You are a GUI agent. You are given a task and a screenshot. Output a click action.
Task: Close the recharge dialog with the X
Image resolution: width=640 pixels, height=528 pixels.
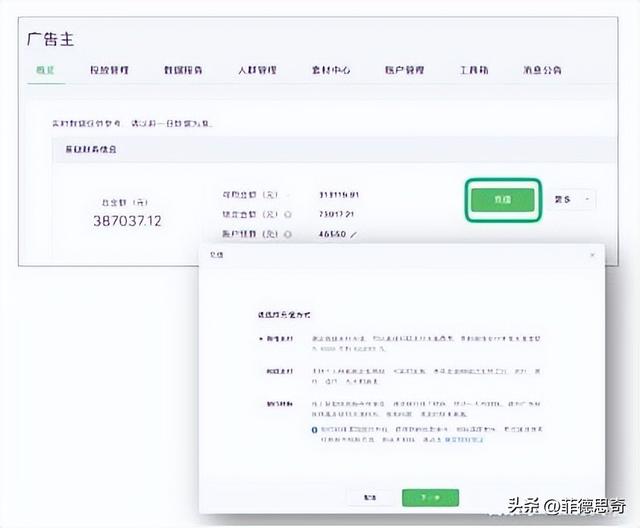592,255
